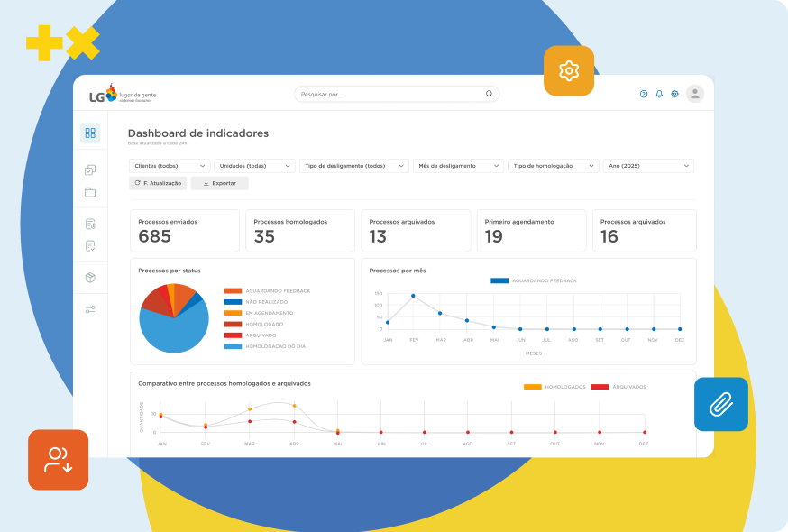
Task: Open the dashboard grid icon in sidebar
Action: click(x=90, y=133)
